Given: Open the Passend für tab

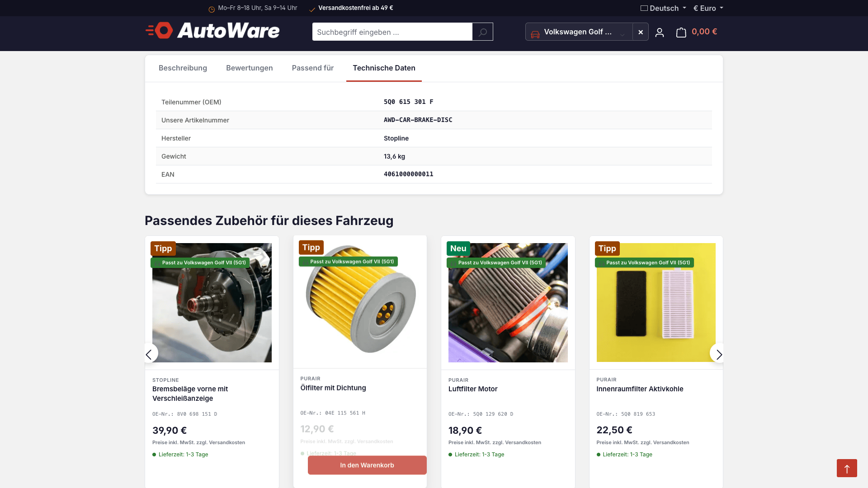Looking at the screenshot, I should pyautogui.click(x=313, y=68).
